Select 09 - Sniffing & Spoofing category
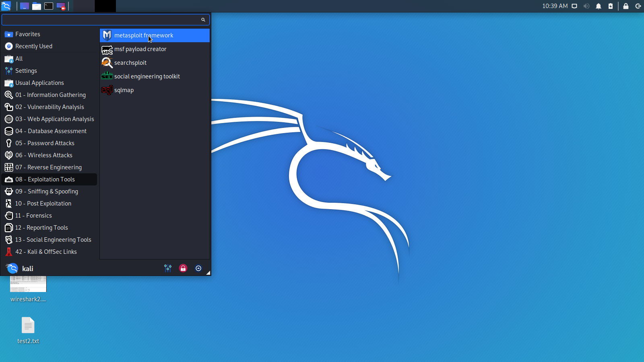This screenshot has height=362, width=644. [49, 191]
